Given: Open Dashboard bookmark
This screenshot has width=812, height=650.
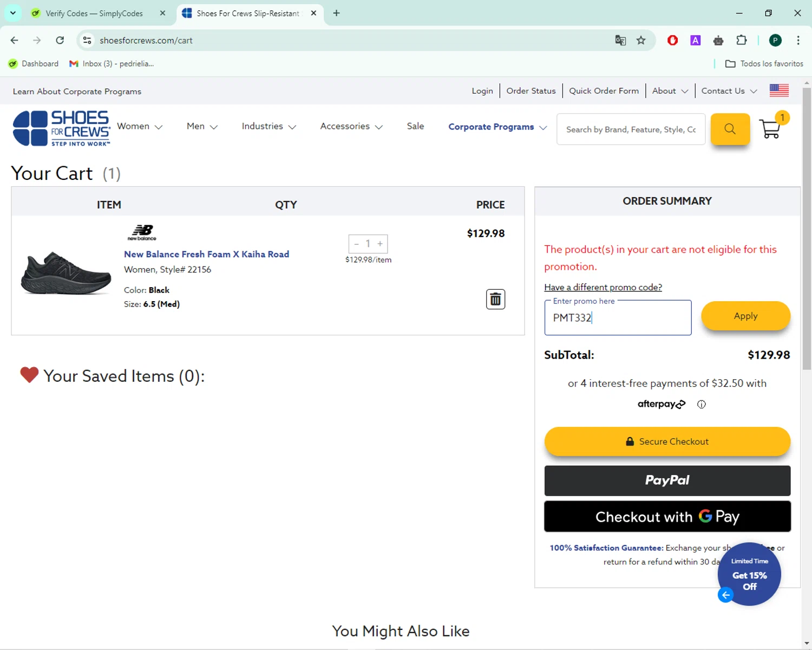Looking at the screenshot, I should pos(34,64).
